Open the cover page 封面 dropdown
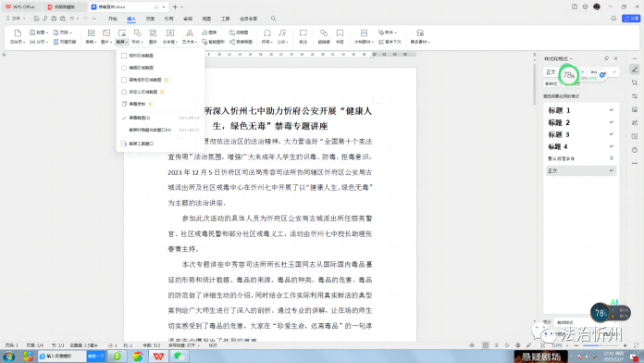This screenshot has height=363, width=644. [39, 32]
